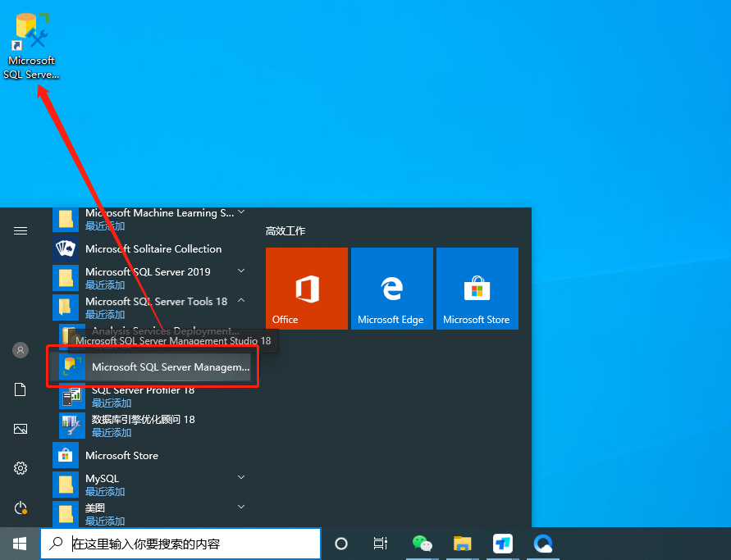Click the taskbar search input box

(x=180, y=544)
